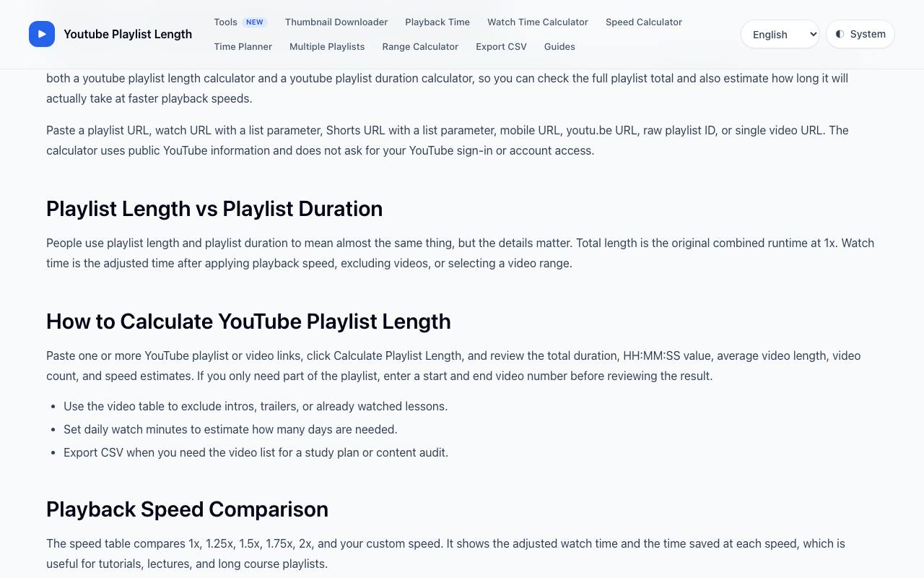924x578 pixels.
Task: Click the blue play logo icon
Action: point(42,34)
